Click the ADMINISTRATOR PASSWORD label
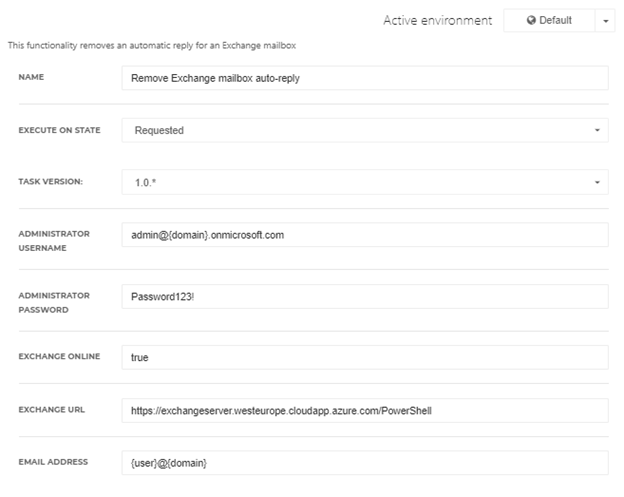This screenshot has width=624, height=497. 54,302
